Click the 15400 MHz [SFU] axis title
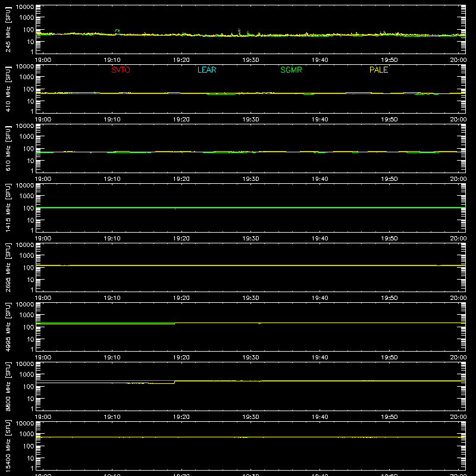The height and width of the screenshot is (476, 476). (x=8, y=446)
